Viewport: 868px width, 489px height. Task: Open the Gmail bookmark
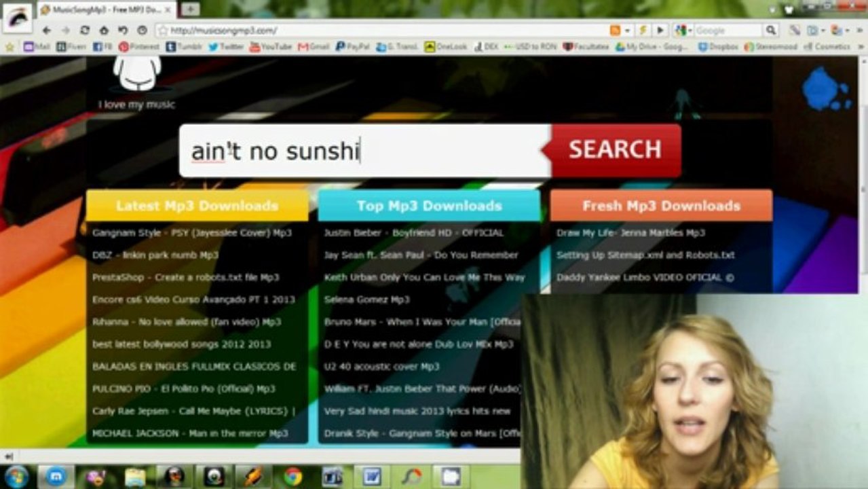tap(314, 47)
